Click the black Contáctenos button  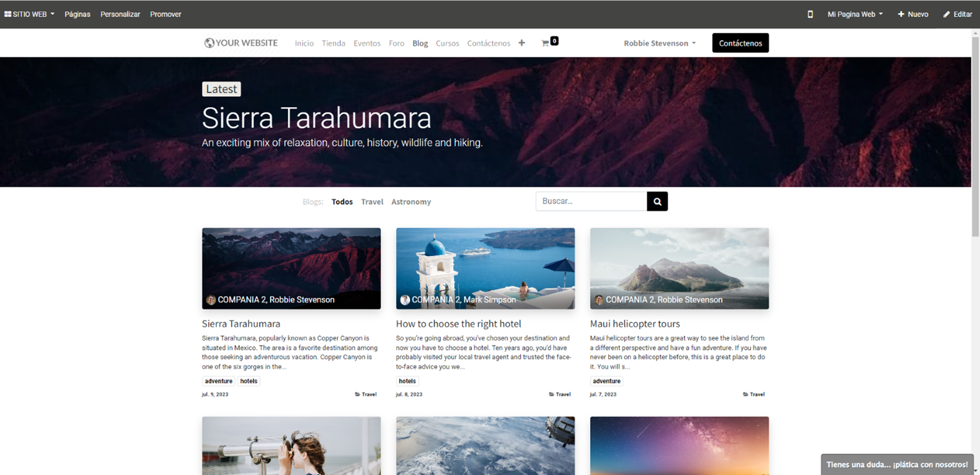pos(740,43)
